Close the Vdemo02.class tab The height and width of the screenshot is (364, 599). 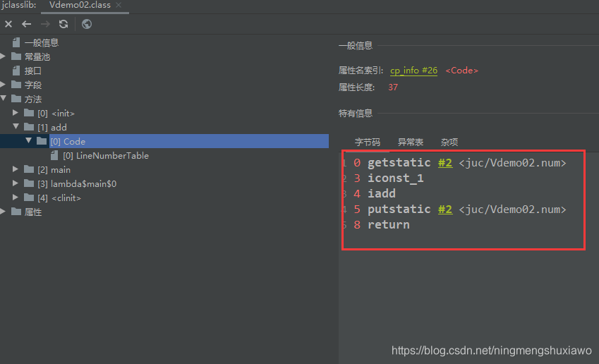[x=119, y=5]
